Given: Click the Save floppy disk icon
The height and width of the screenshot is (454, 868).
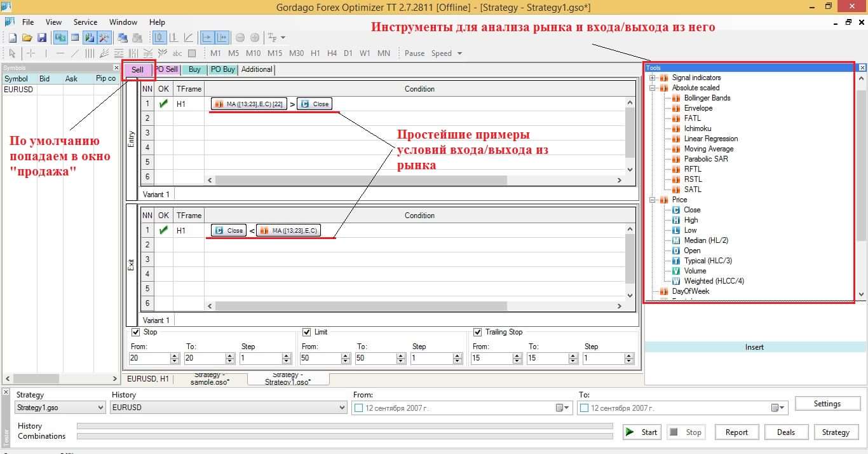Looking at the screenshot, I should click(x=42, y=38).
